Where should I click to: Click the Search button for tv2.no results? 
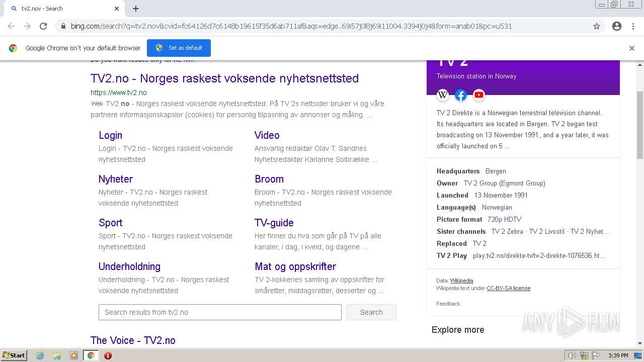pos(371,312)
